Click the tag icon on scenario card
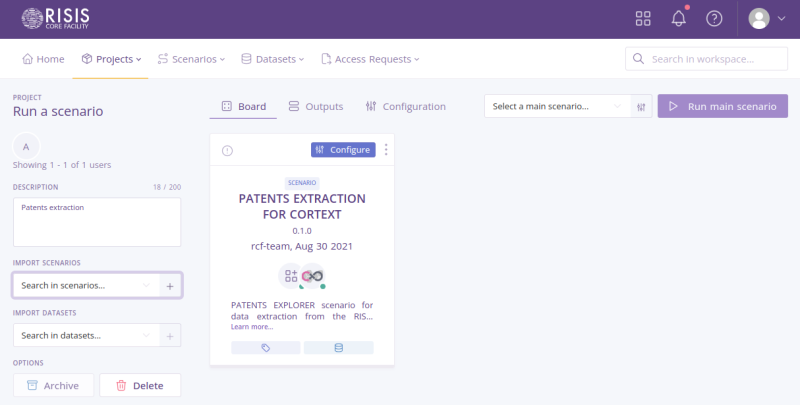This screenshot has height=405, width=800. (266, 348)
